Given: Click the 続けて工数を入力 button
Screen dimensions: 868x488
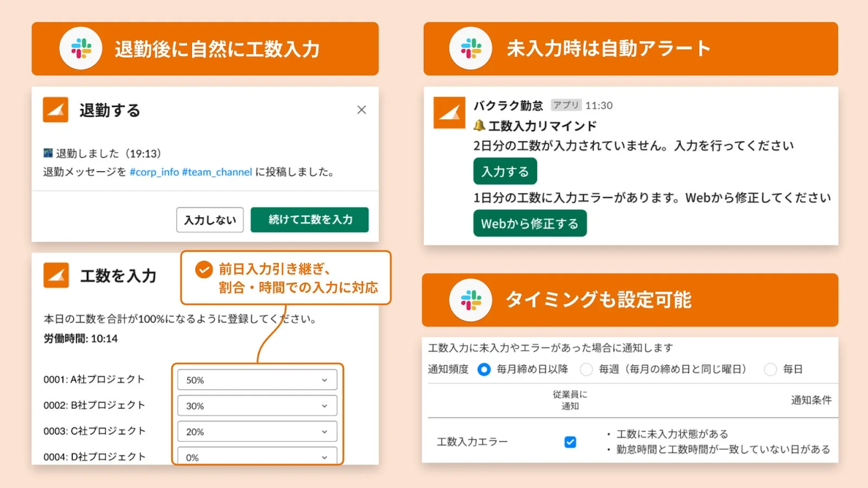Looking at the screenshot, I should 309,220.
